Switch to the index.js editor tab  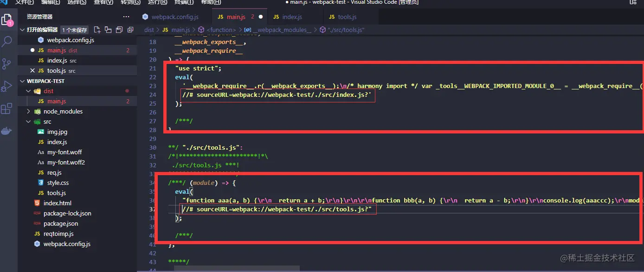[x=295, y=17]
